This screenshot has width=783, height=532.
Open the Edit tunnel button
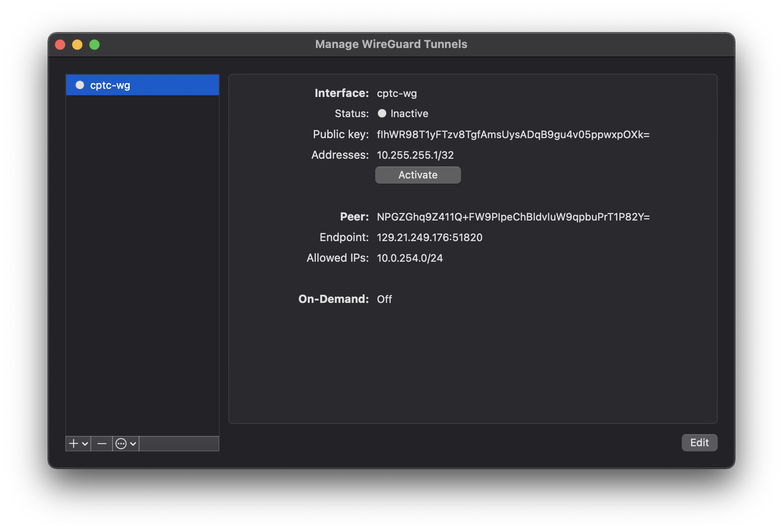(x=699, y=443)
